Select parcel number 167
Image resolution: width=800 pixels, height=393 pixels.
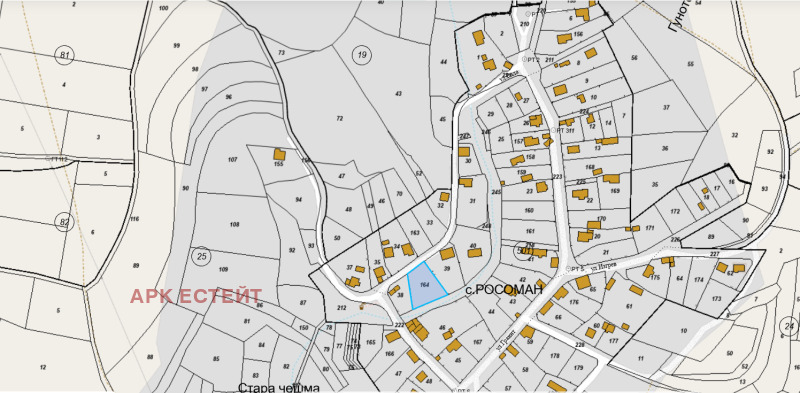pos(477,342)
